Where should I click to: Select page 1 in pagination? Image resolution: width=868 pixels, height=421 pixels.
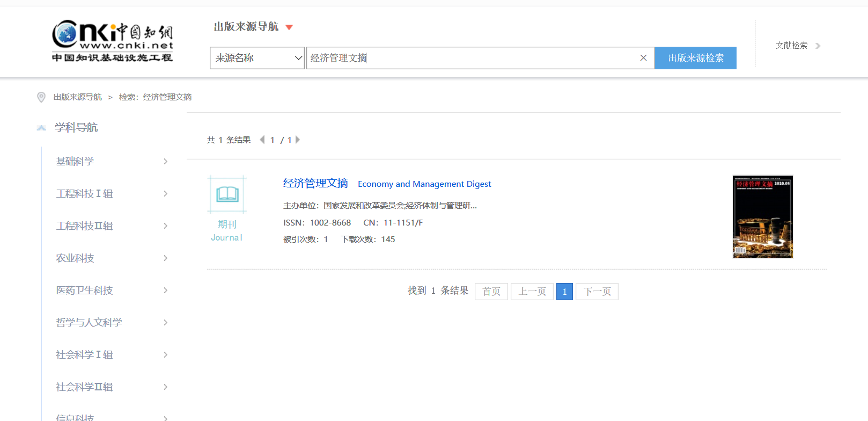coord(564,292)
